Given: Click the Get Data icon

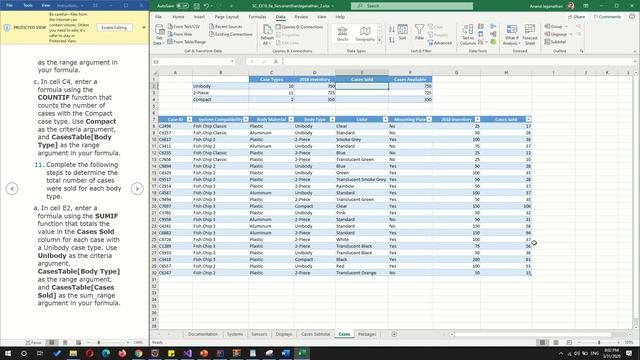Looking at the screenshot, I should click(x=159, y=34).
